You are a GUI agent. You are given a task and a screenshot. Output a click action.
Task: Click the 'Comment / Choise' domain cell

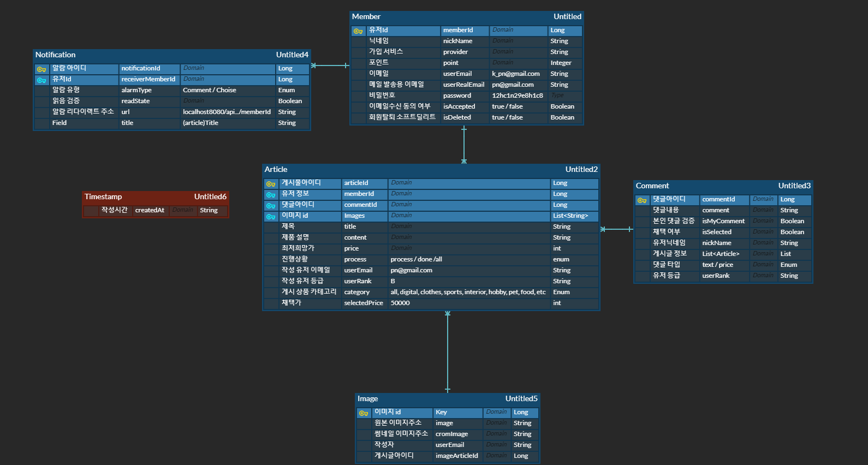(x=228, y=90)
